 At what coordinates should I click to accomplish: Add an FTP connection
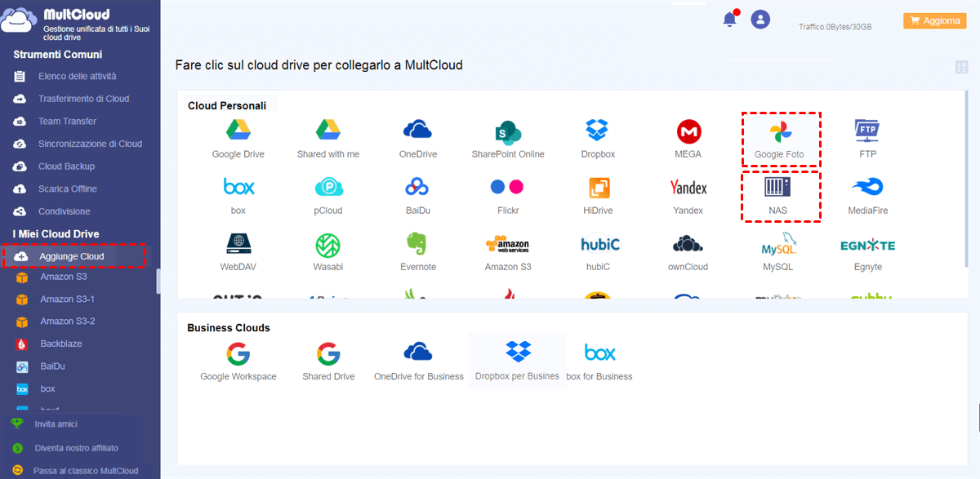click(868, 131)
